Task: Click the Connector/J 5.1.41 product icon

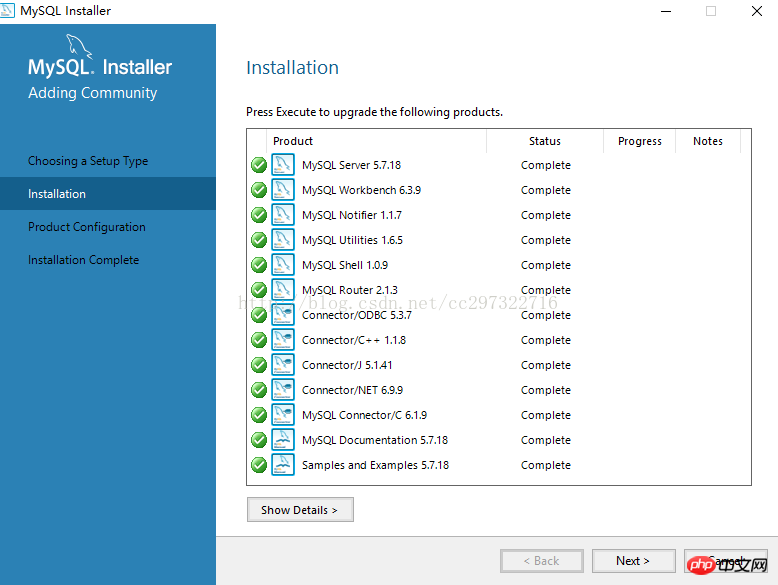Action: point(283,365)
